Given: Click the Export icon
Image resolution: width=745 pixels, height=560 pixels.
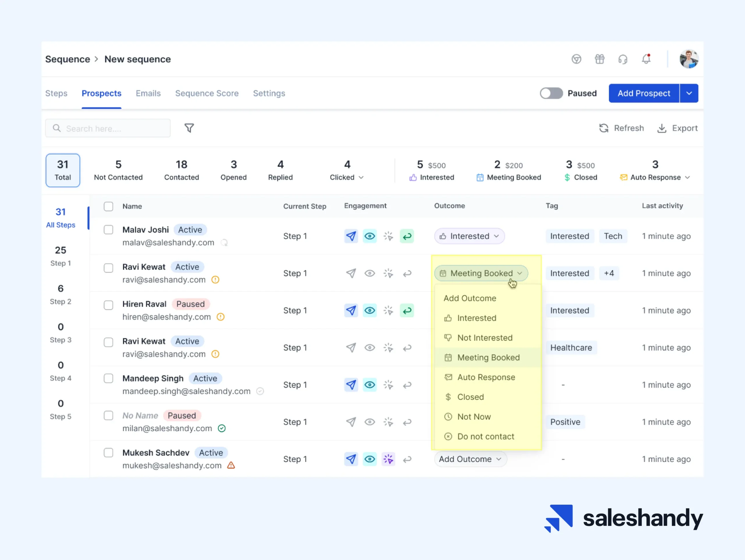Looking at the screenshot, I should pos(662,128).
